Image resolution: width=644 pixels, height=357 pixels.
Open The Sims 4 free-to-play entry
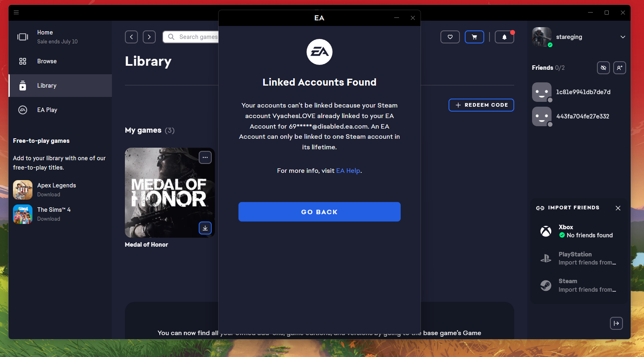60,214
